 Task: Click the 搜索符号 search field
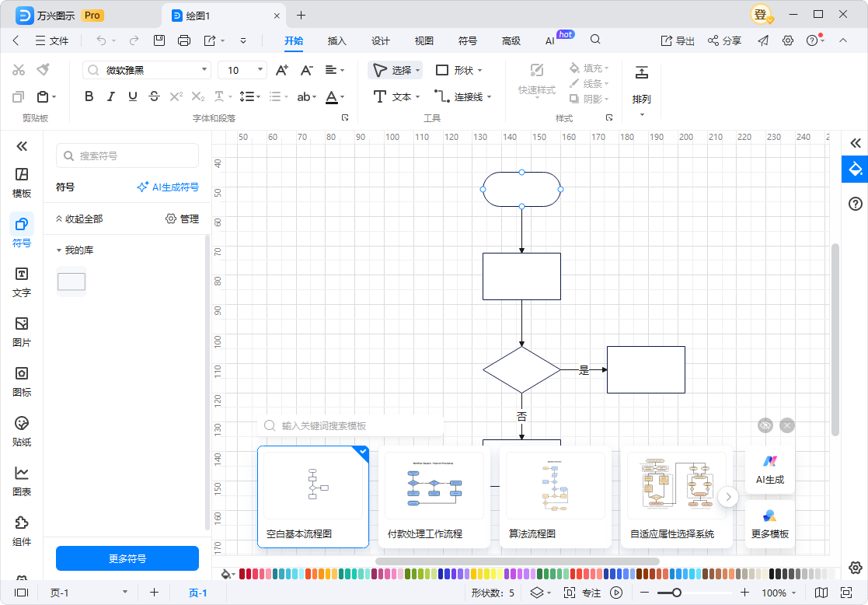tap(128, 156)
